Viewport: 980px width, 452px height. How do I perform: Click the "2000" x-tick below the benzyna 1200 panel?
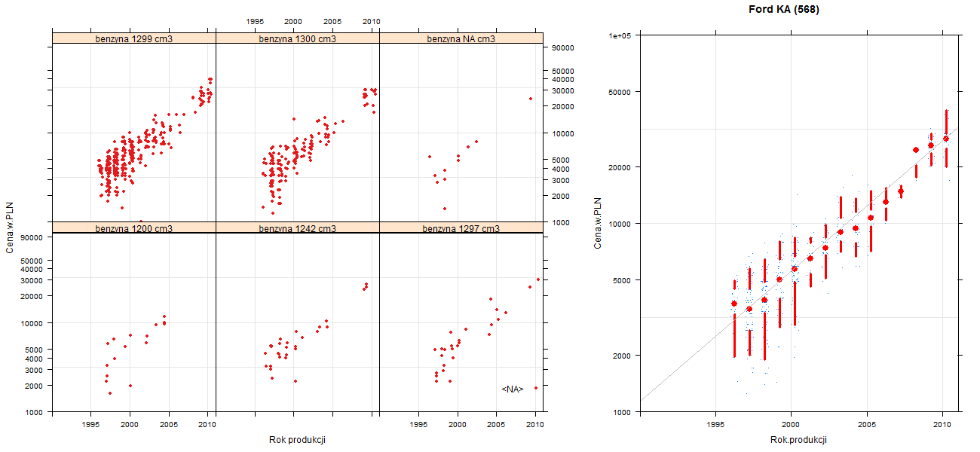point(130,426)
